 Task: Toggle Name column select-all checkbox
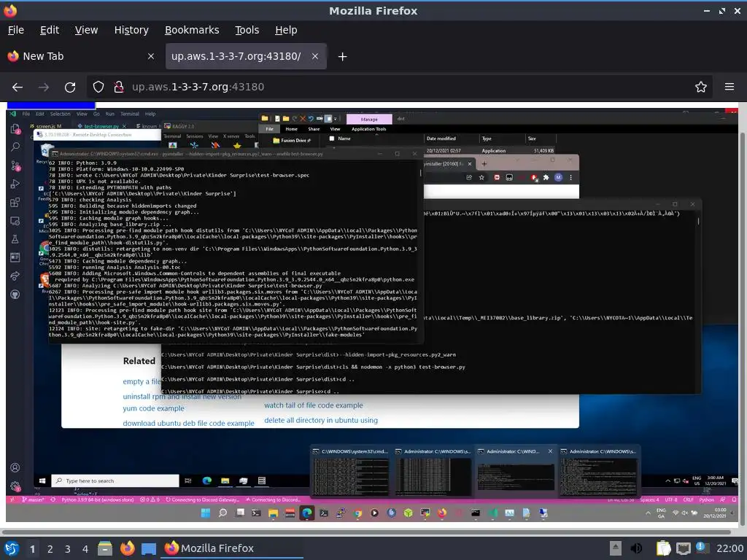(332, 139)
